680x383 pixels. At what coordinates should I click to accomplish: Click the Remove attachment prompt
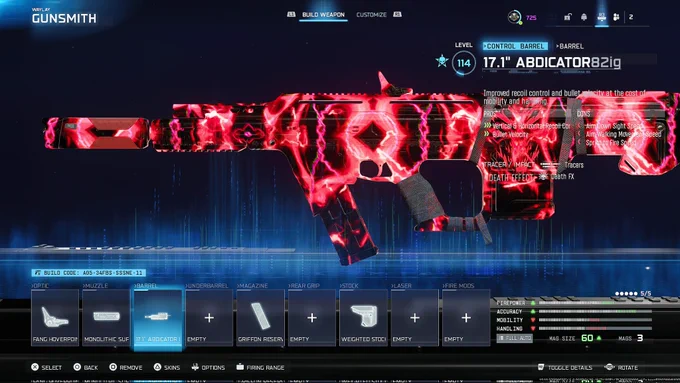pyautogui.click(x=126, y=367)
